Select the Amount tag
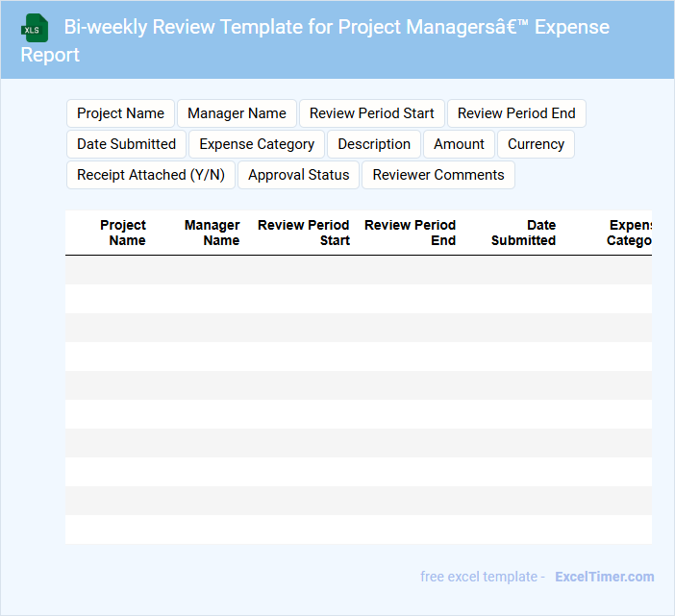Screen dimensions: 675x616 (x=459, y=144)
